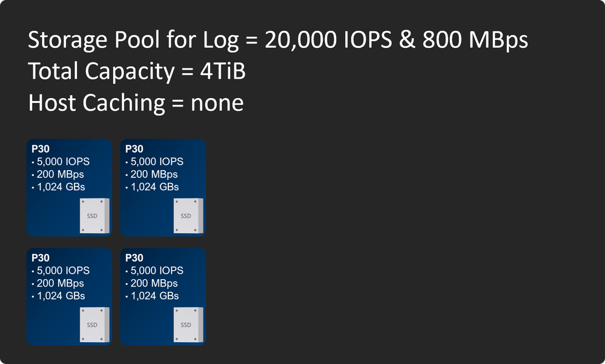This screenshot has width=605, height=364.
Task: Click 5,000 IOPS bullet in top-left card
Action: pos(62,162)
